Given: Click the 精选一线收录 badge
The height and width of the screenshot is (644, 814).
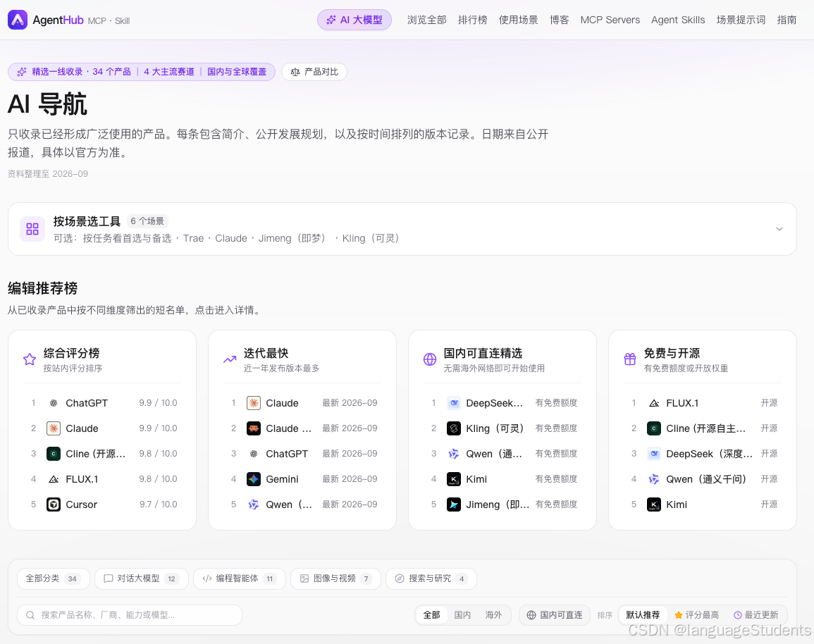Looking at the screenshot, I should point(141,72).
